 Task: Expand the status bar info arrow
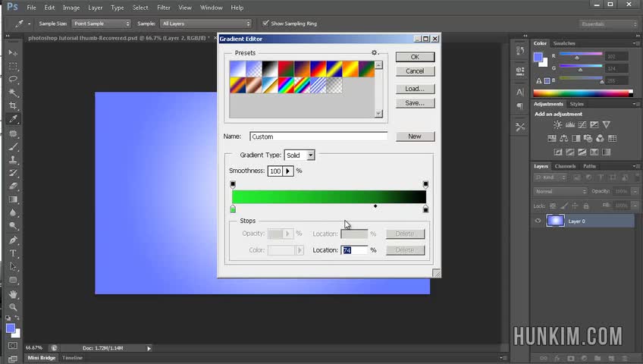(x=149, y=348)
